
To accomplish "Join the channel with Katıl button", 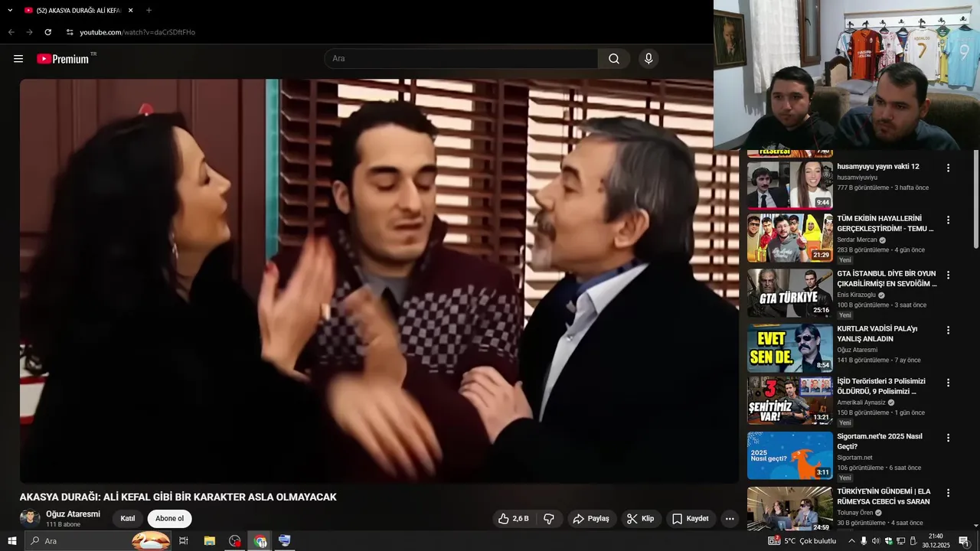I will click(x=128, y=519).
